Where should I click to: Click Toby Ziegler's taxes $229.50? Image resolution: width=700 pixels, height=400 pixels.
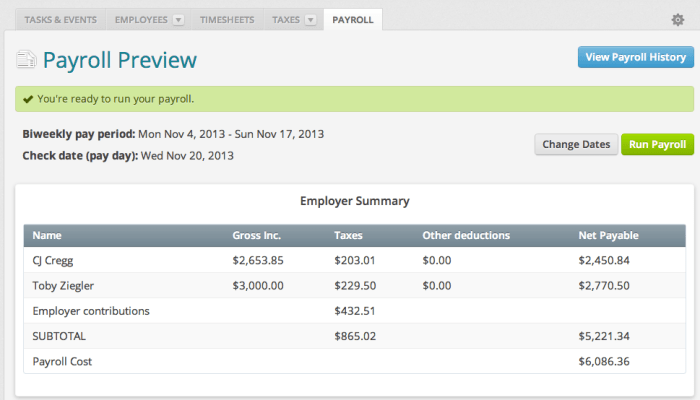355,286
